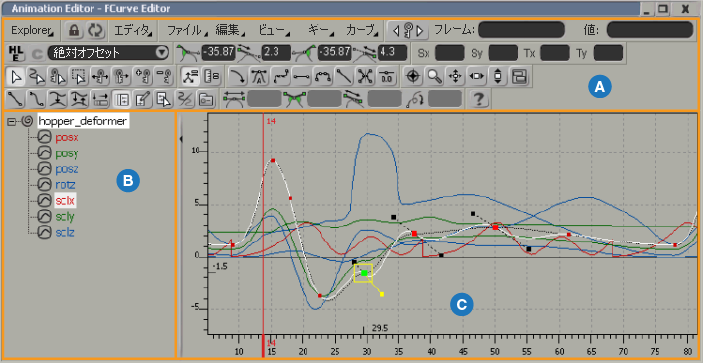
Task: Open the カーブ menu
Action: [x=362, y=30]
